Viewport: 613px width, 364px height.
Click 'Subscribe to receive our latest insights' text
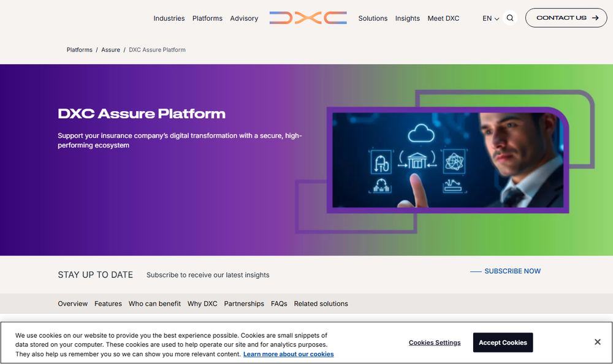pyautogui.click(x=208, y=275)
